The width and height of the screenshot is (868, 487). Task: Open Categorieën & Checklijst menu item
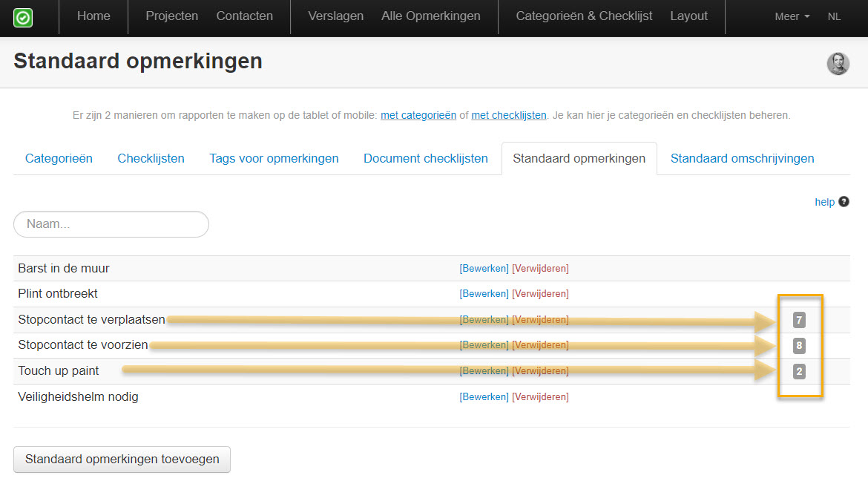click(584, 16)
